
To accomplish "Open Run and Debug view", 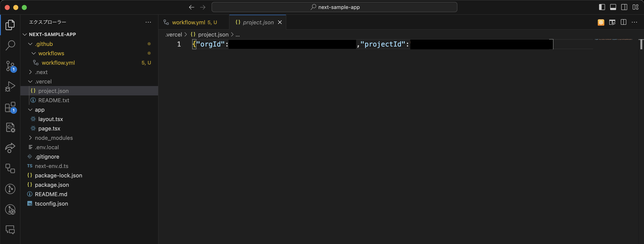I will click(10, 87).
